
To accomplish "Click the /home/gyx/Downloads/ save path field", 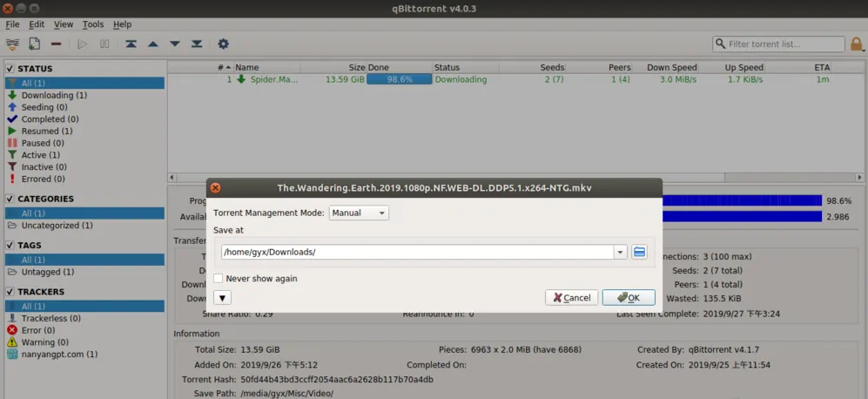I will (x=417, y=252).
